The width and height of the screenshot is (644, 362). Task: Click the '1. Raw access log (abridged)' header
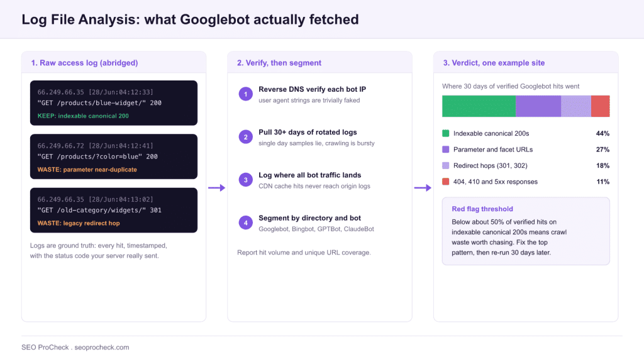pos(85,63)
